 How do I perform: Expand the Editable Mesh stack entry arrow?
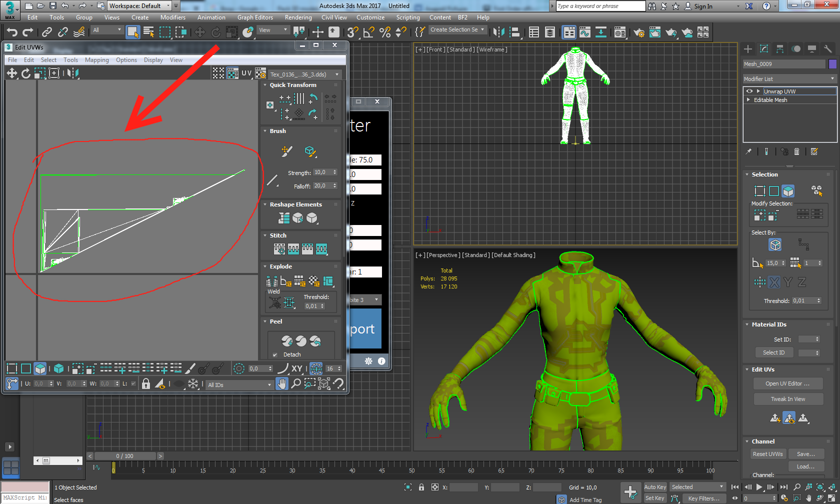click(748, 100)
